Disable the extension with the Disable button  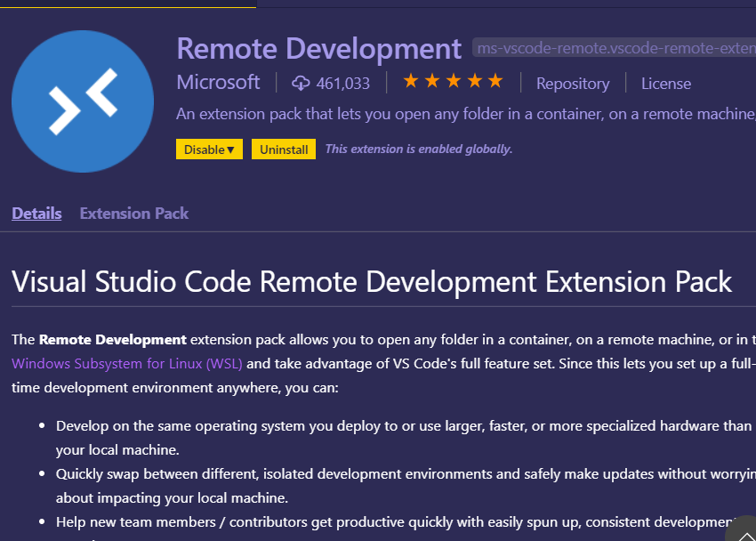pyautogui.click(x=204, y=149)
